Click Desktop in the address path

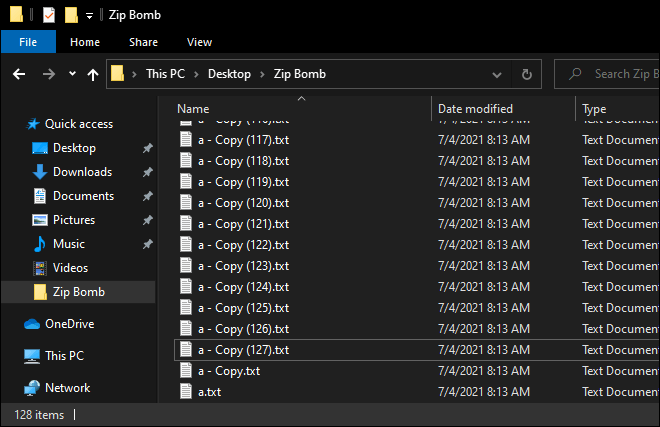[229, 74]
